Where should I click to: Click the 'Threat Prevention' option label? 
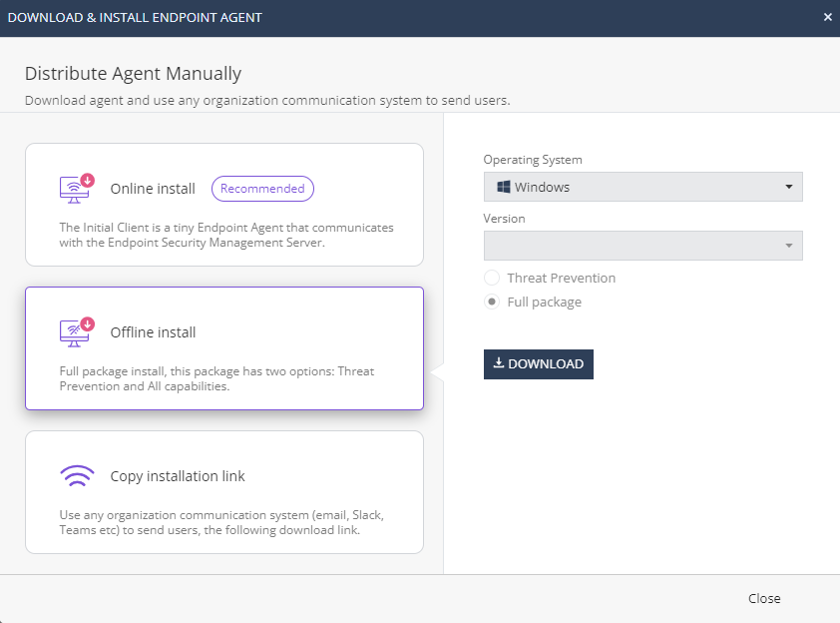click(x=562, y=278)
